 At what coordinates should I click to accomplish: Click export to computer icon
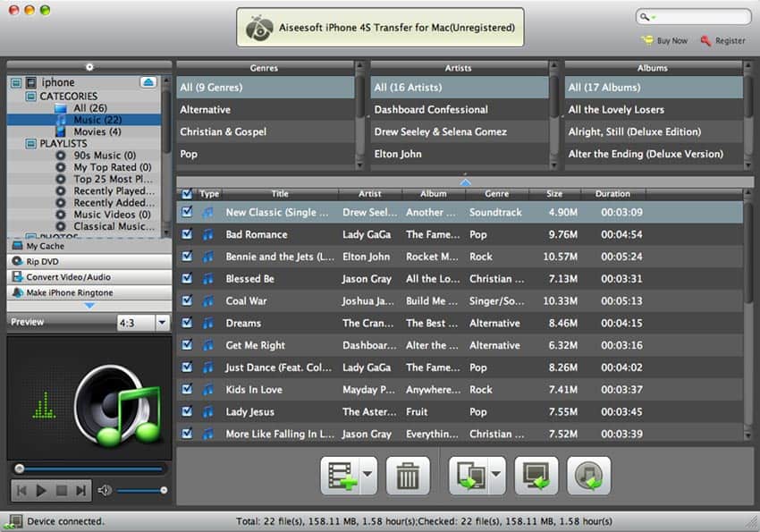[x=469, y=476]
